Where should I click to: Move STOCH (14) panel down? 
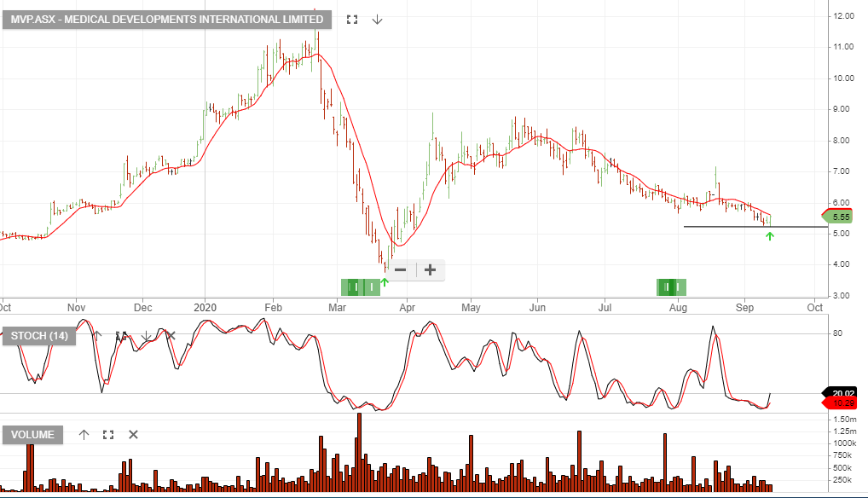146,335
